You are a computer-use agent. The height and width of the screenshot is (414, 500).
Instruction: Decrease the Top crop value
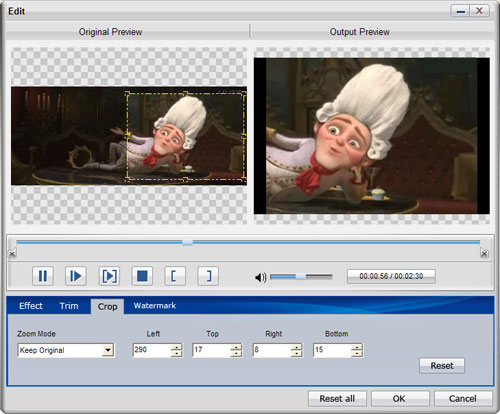point(236,353)
